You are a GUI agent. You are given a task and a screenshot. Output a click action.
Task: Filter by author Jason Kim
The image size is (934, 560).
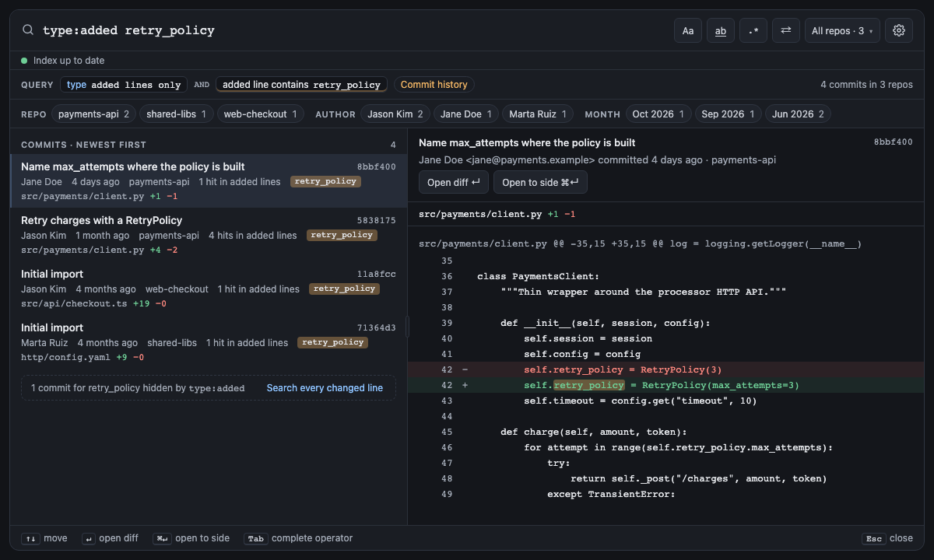point(395,114)
